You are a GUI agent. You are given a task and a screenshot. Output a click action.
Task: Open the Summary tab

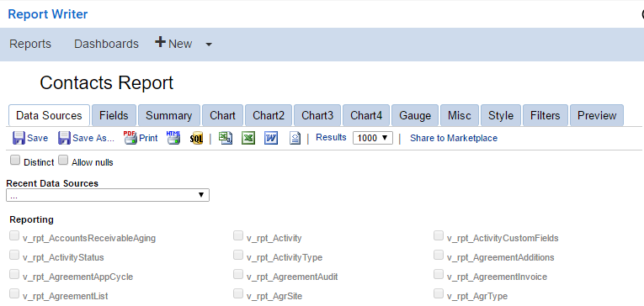point(169,115)
